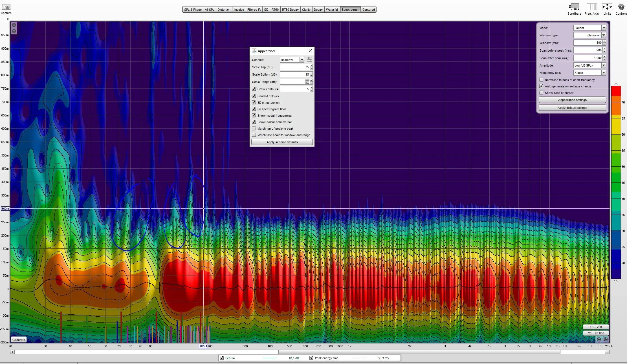Click horizontal zoom out icon bottom right
Screen dimensions: 627x364
point(599,339)
